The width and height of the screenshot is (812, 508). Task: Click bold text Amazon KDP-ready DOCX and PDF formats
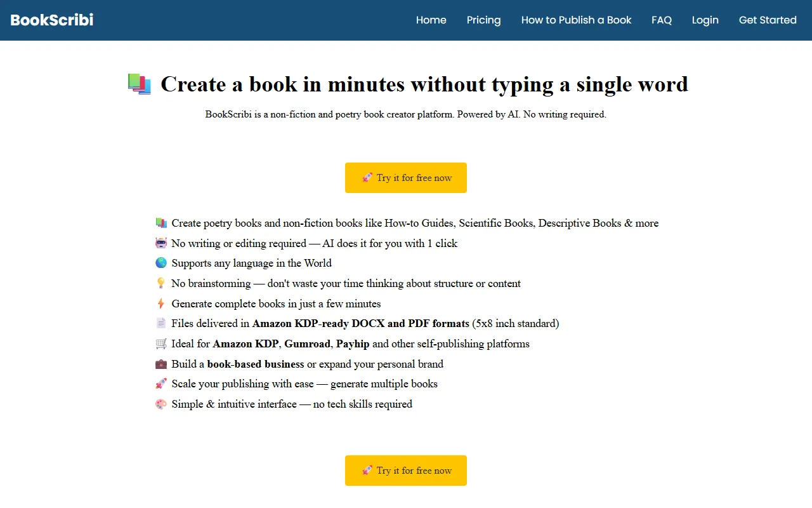coord(361,323)
